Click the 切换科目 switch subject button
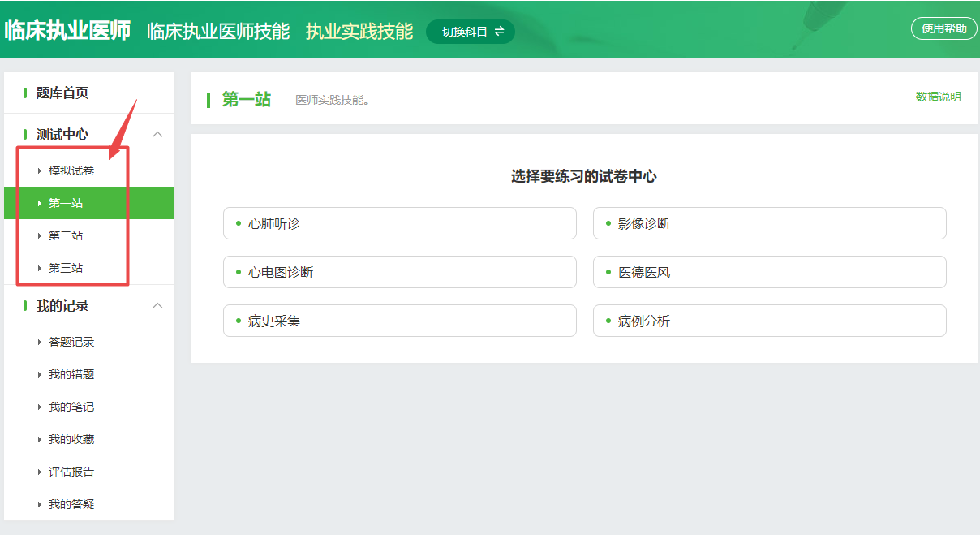 point(471,32)
